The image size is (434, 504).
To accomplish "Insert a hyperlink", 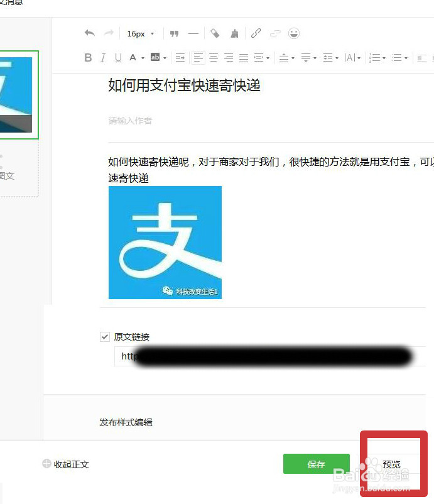I will 256,33.
